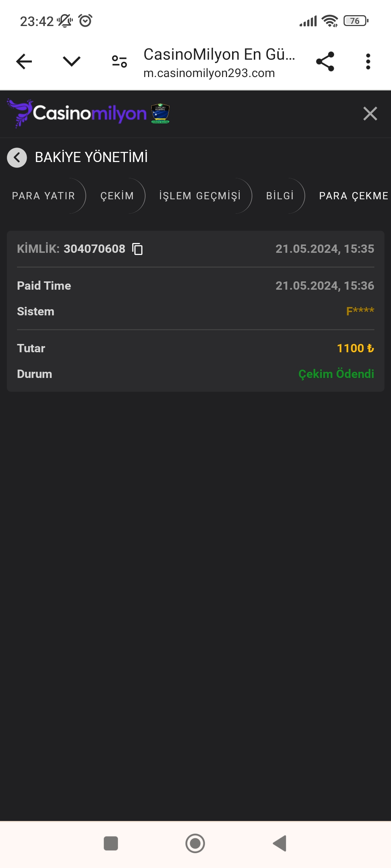The image size is (391, 868).
Task: Select the İşlem Geçmişi tab
Action: click(200, 196)
